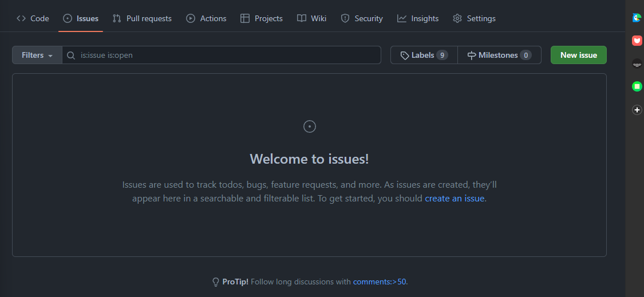Switch to the Wiki tab
The height and width of the screenshot is (297, 644).
312,18
